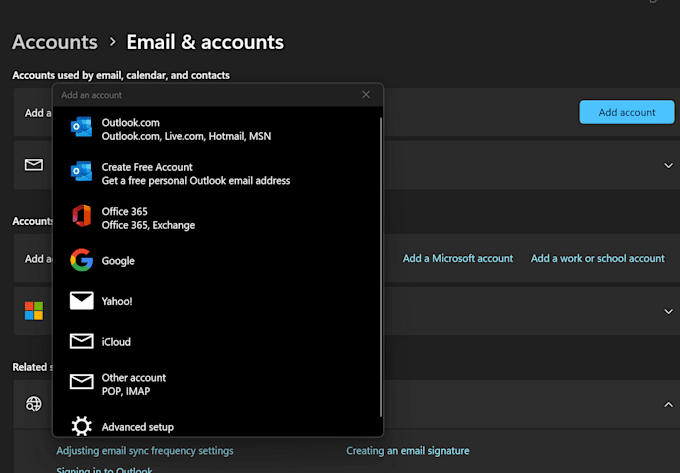This screenshot has width=680, height=473.
Task: Click the Create Free Account Outlook icon
Action: [82, 171]
